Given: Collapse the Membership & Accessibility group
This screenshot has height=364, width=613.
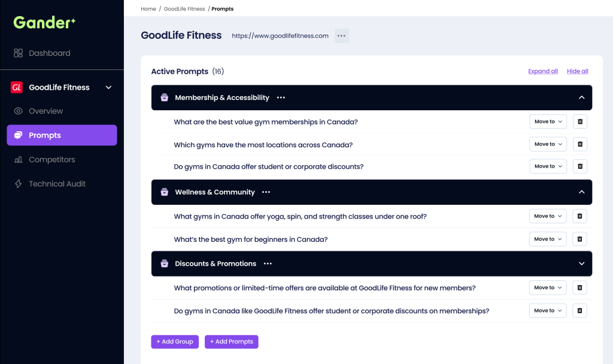Looking at the screenshot, I should (x=581, y=98).
